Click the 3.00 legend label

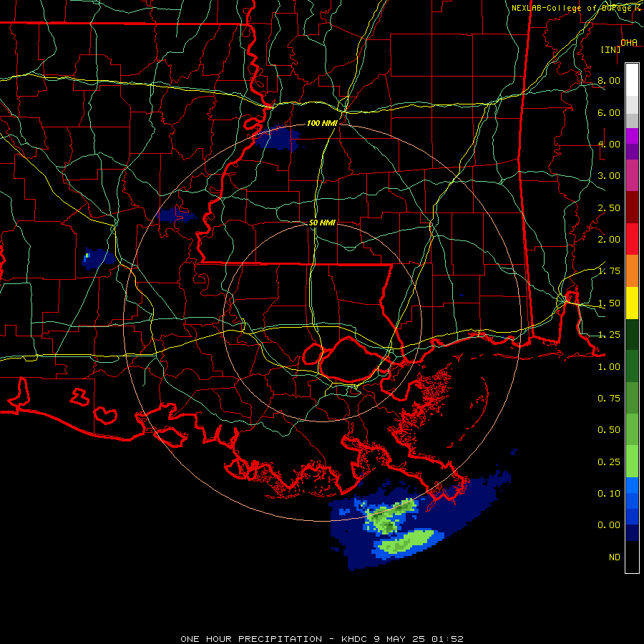coord(609,176)
